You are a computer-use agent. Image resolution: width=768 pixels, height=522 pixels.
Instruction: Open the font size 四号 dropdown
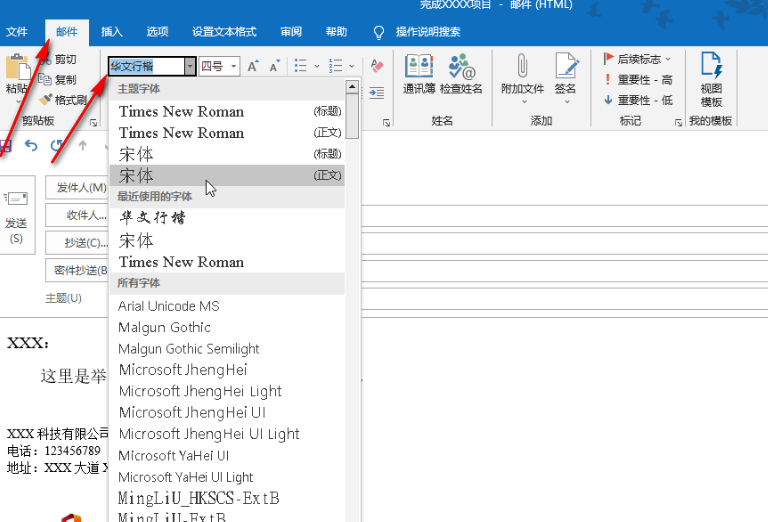pyautogui.click(x=234, y=66)
